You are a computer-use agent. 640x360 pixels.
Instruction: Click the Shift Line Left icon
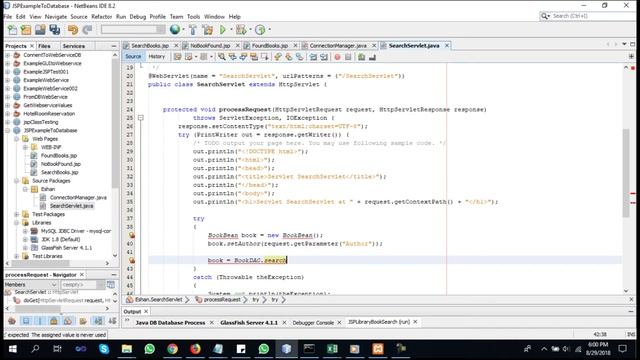click(x=313, y=57)
